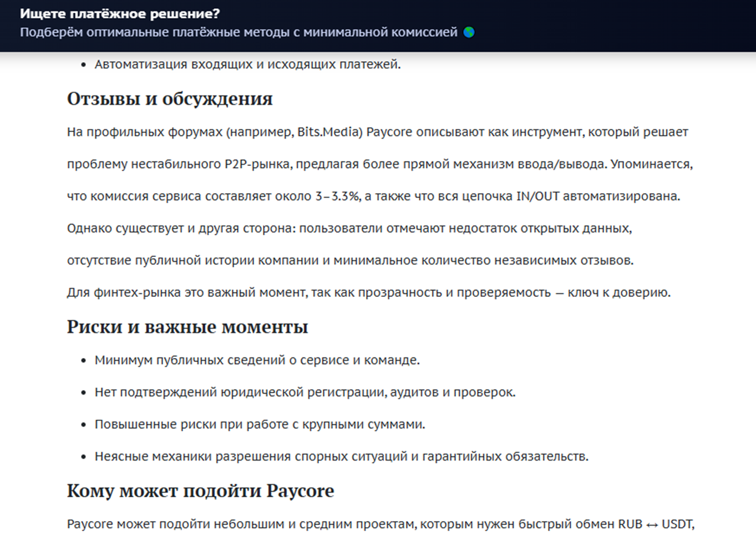Click the line starting "отсутствие публичной истории компании"
Image resolution: width=756 pixels, height=545 pixels.
point(350,260)
